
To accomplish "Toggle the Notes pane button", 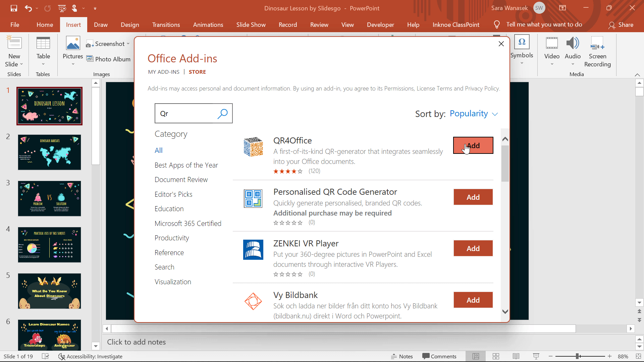I will [x=402, y=356].
